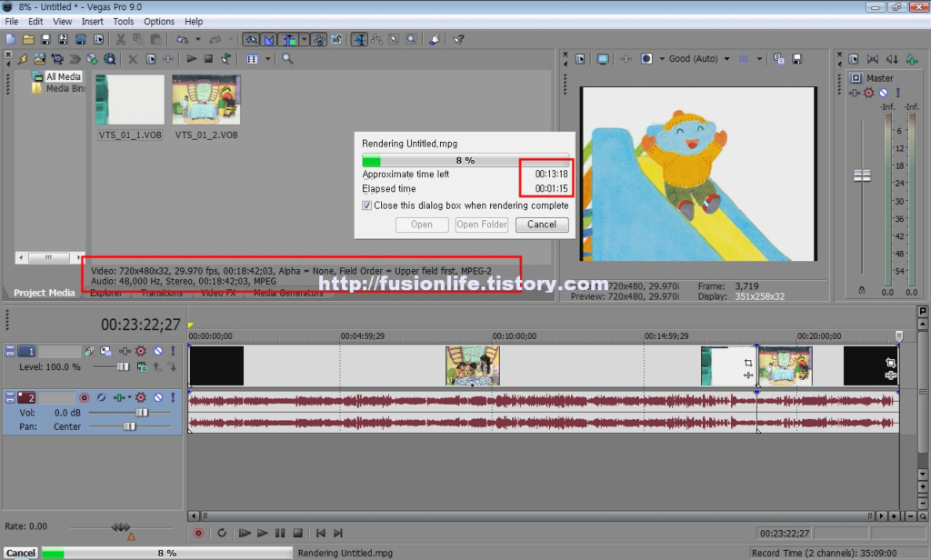931x560 pixels.
Task: Select the Zoom Edit tool
Action: point(411,40)
